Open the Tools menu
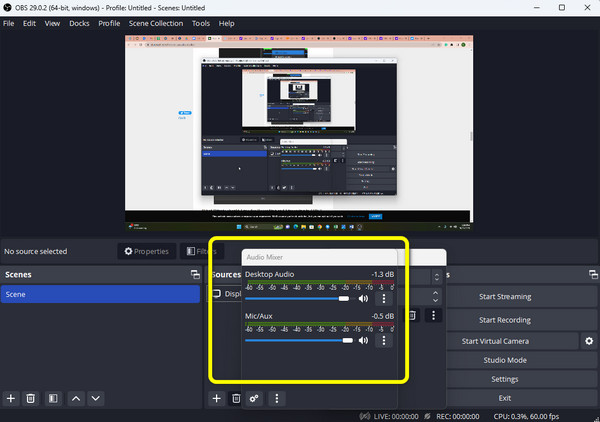This screenshot has height=422, width=600. pyautogui.click(x=201, y=23)
